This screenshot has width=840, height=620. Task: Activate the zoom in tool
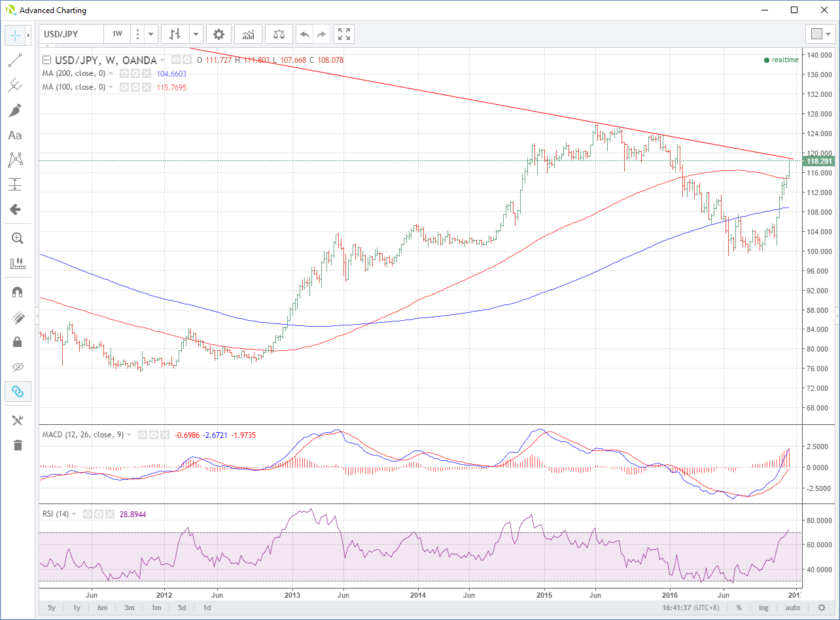pos(17,238)
